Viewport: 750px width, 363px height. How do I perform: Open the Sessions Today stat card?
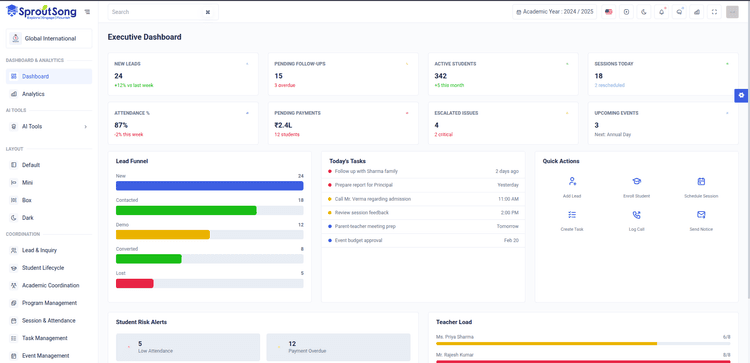coord(663,74)
